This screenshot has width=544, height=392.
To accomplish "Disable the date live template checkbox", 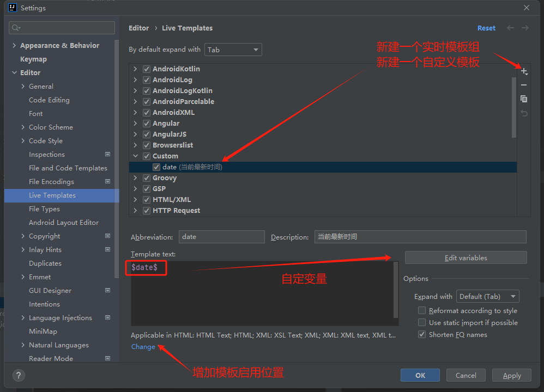I will pyautogui.click(x=156, y=167).
